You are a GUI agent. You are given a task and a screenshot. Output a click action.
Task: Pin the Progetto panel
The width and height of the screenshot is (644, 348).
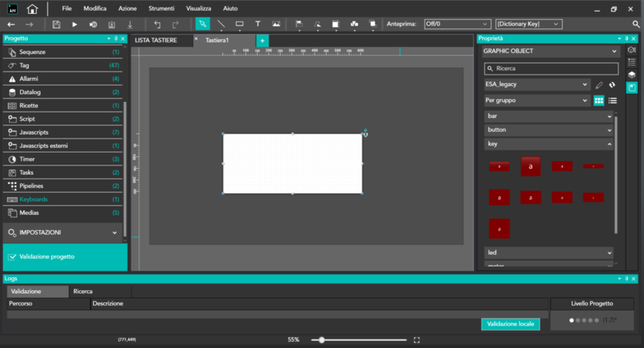(x=116, y=38)
